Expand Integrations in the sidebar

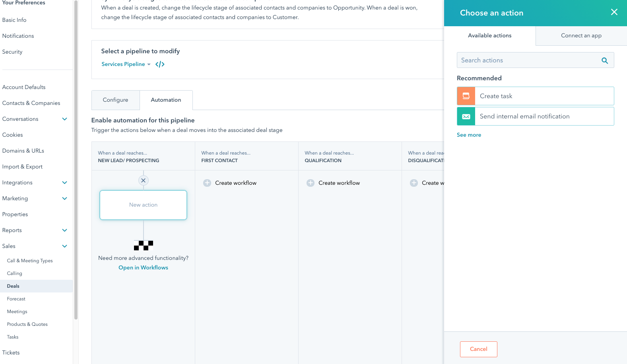tap(64, 182)
